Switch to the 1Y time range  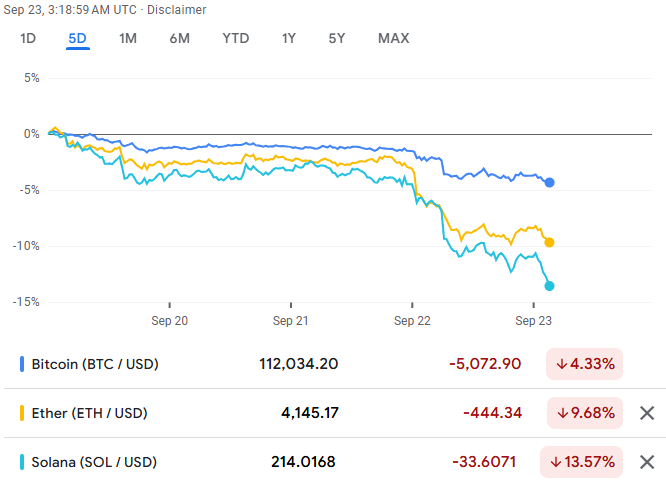click(x=289, y=39)
